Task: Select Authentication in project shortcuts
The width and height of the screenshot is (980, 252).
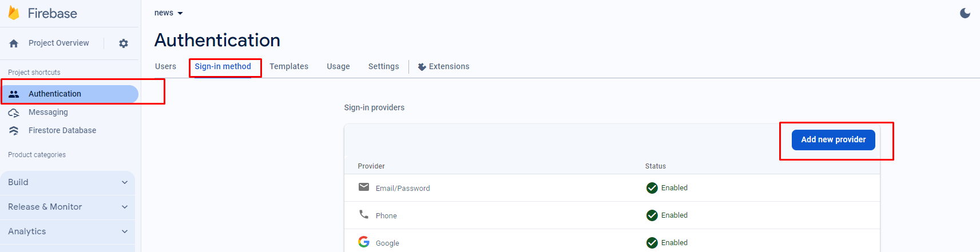Action: (55, 94)
